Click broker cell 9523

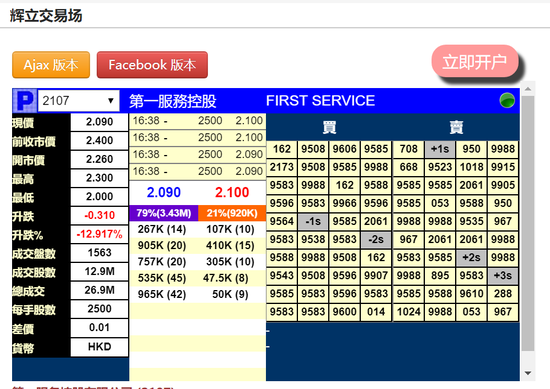pos(440,167)
